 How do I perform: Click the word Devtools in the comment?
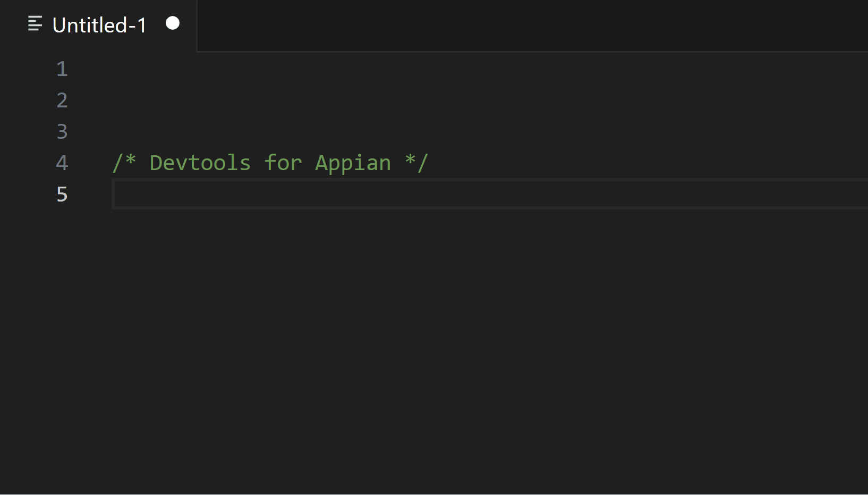click(200, 163)
